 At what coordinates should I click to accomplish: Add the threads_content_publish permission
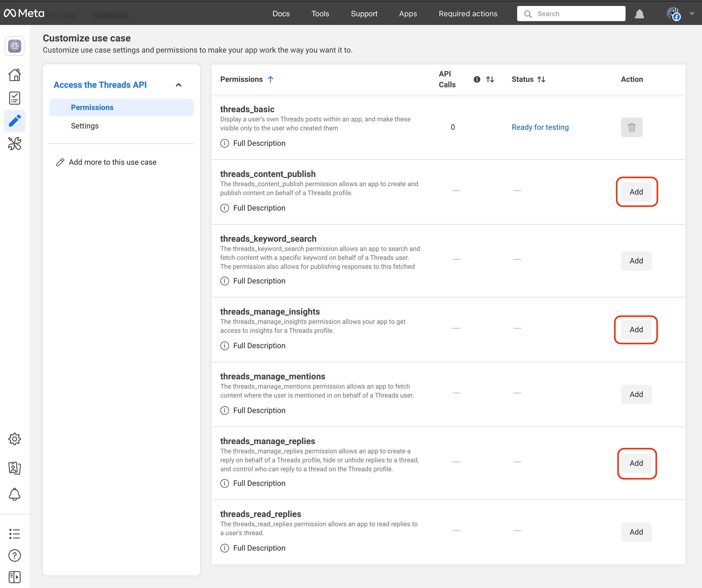(636, 192)
